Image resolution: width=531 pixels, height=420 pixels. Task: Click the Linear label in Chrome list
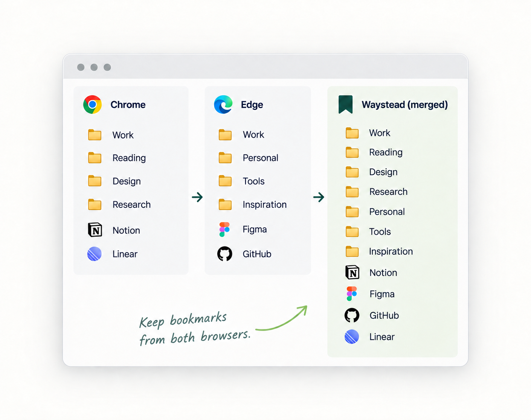[125, 254]
